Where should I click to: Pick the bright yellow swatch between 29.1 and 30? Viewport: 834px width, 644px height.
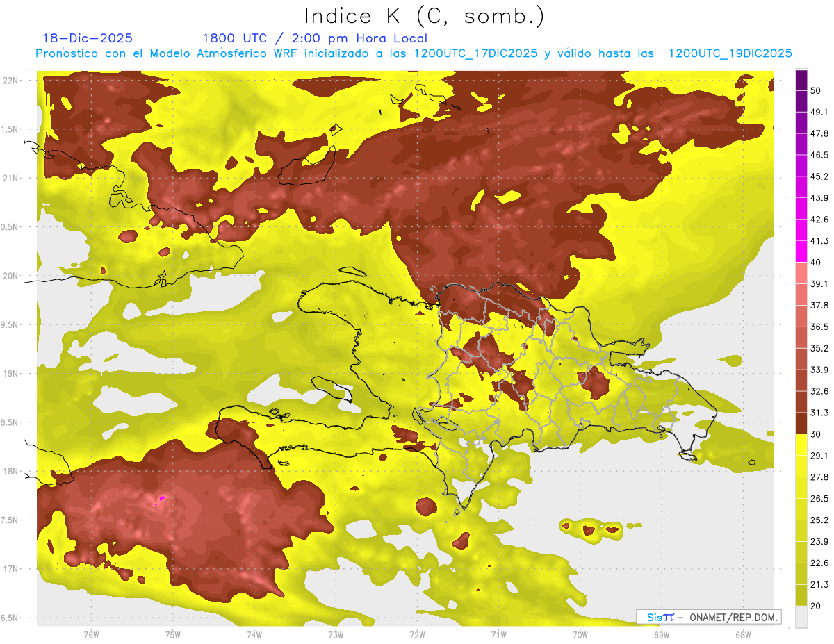801,445
